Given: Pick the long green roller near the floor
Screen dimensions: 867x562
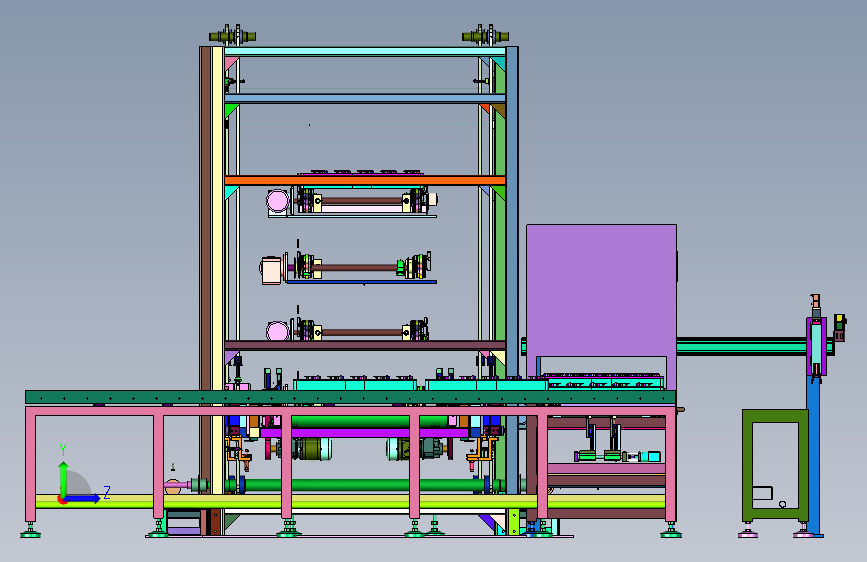Looking at the screenshot, I should [365, 486].
